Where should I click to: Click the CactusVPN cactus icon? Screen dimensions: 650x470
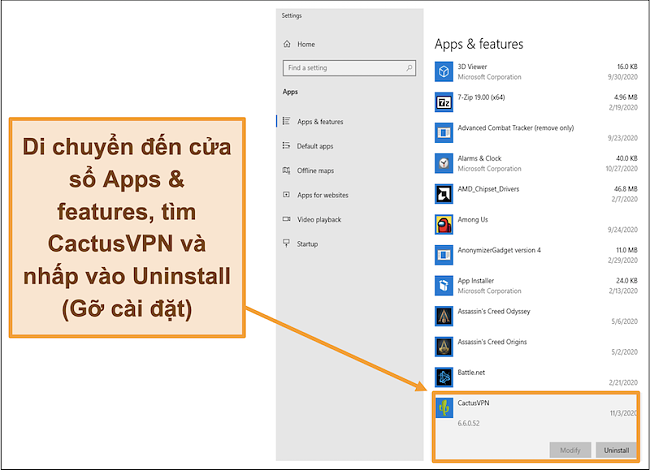click(x=444, y=408)
